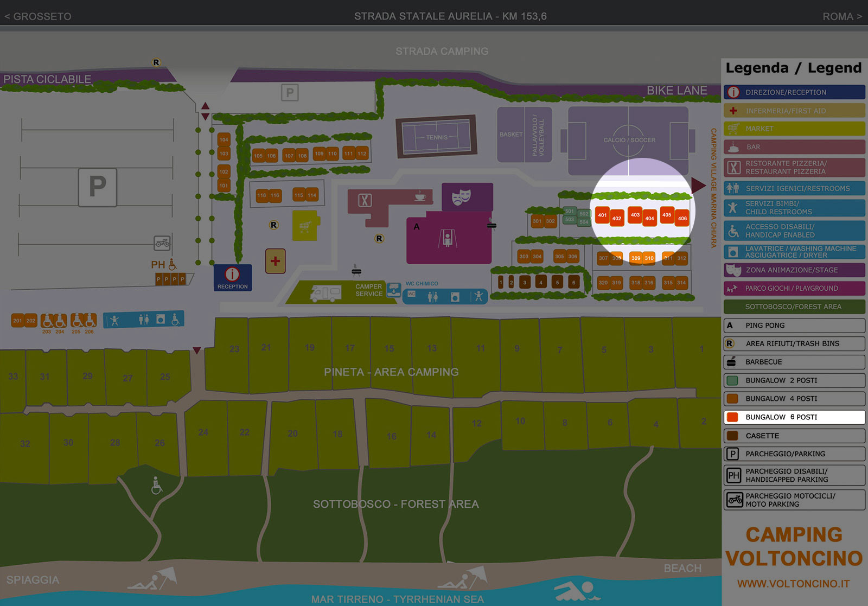Click bungalow 104 on the map
Screen dimensions: 868x606
click(x=224, y=139)
